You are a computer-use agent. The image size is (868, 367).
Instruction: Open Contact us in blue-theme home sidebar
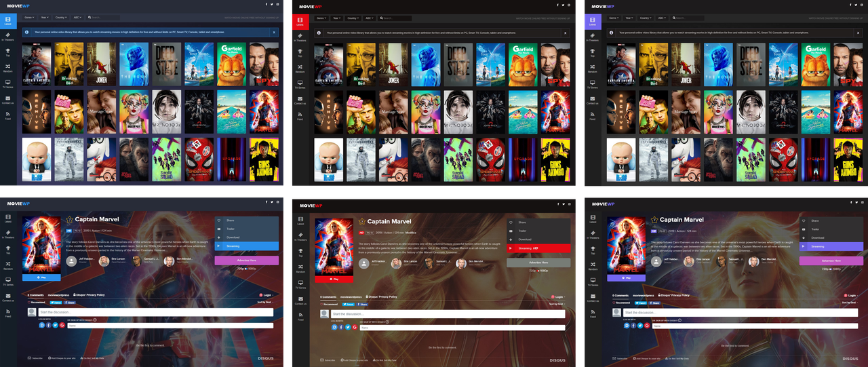[7, 100]
